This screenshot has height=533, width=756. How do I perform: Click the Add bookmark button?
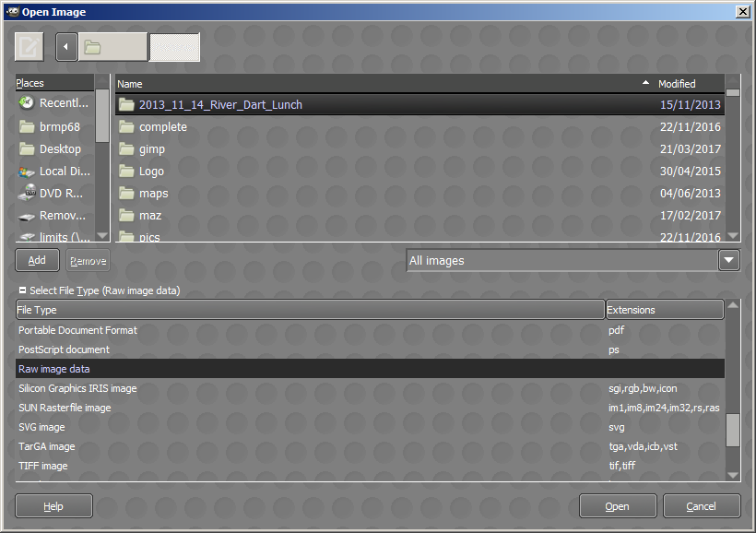click(x=37, y=260)
